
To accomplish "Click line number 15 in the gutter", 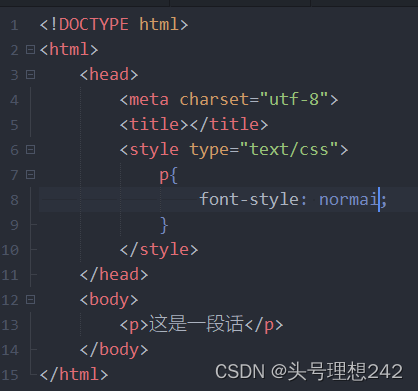I will pyautogui.click(x=10, y=375).
